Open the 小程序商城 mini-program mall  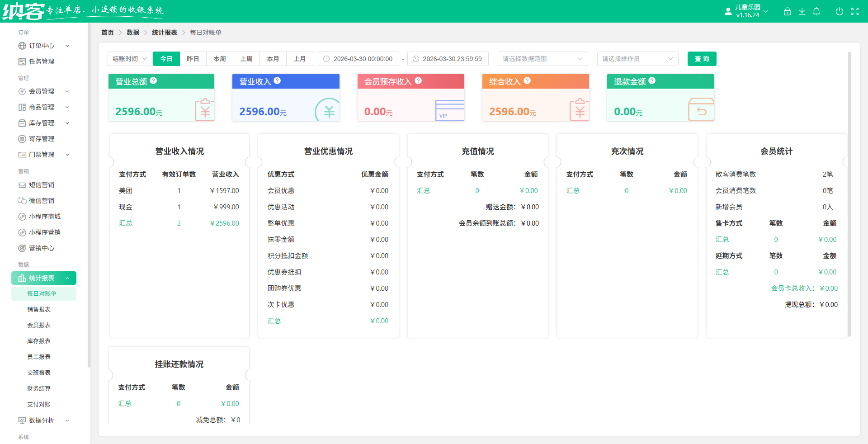(22, 217)
